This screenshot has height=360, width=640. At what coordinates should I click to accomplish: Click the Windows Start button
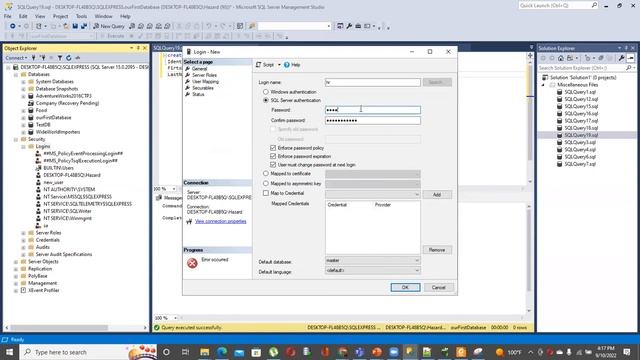(x=9, y=352)
